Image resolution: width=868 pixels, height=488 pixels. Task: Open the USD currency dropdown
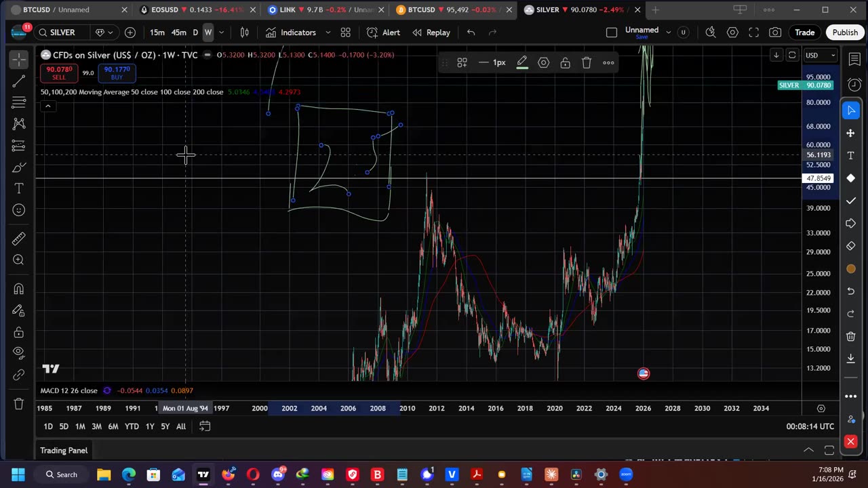point(820,55)
